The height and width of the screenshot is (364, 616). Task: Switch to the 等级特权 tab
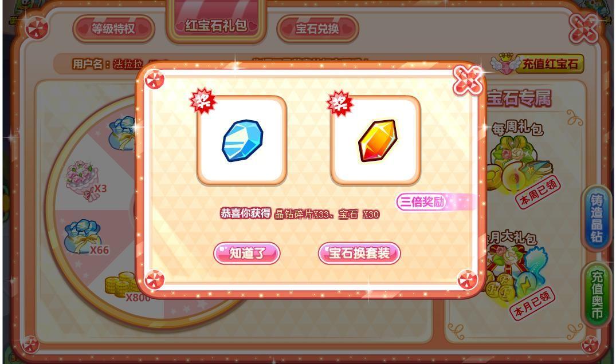[x=113, y=29]
